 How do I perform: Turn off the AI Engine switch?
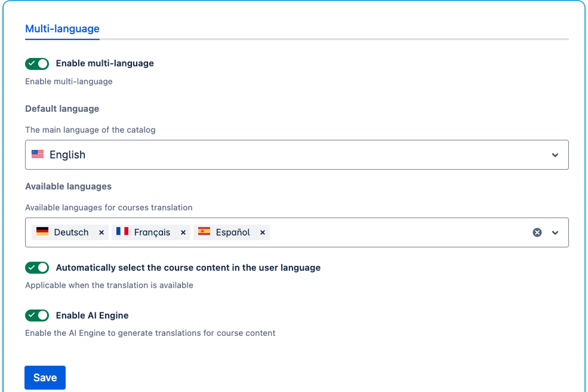(37, 316)
